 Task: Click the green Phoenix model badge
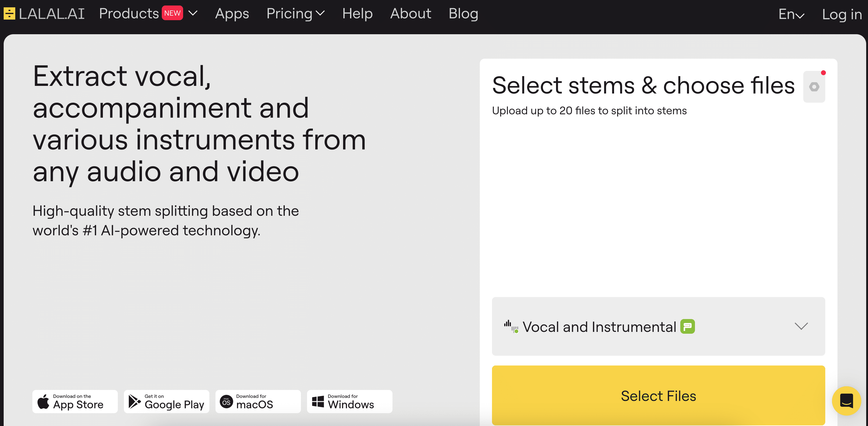(x=687, y=326)
